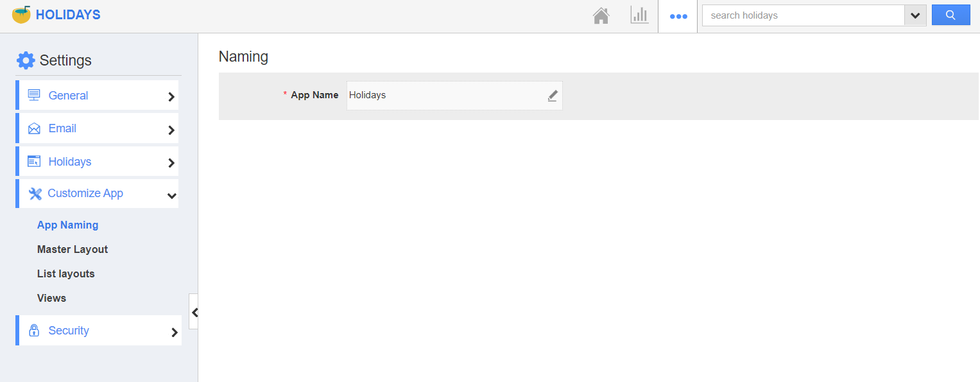Image resolution: width=980 pixels, height=382 pixels.
Task: Expand the General settings section
Action: tap(171, 96)
